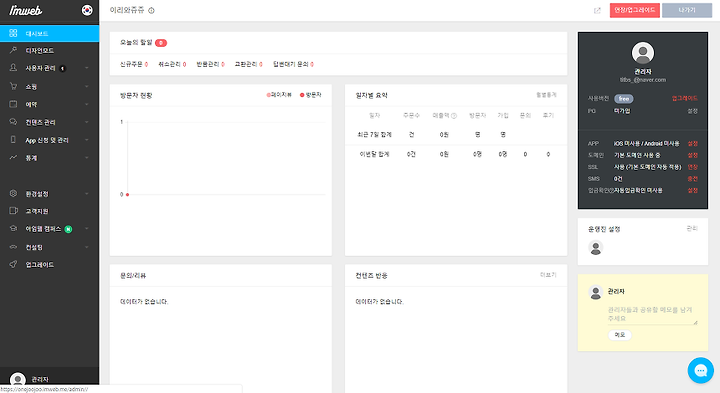Click the red 업그레이드 link beside free

[x=685, y=98]
